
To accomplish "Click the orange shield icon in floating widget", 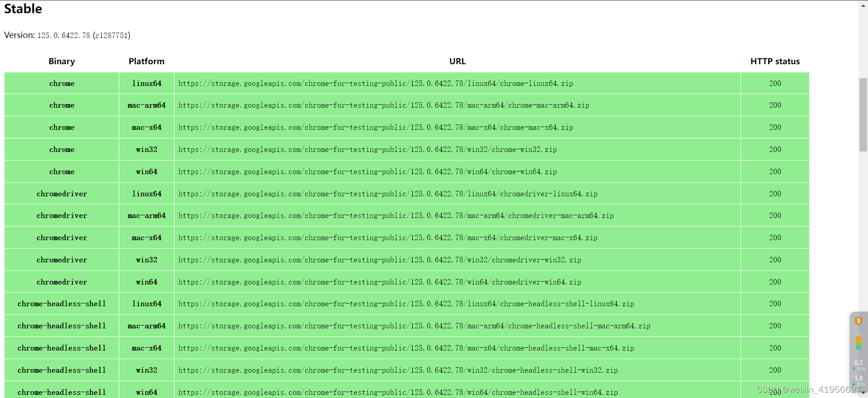I will (x=858, y=321).
